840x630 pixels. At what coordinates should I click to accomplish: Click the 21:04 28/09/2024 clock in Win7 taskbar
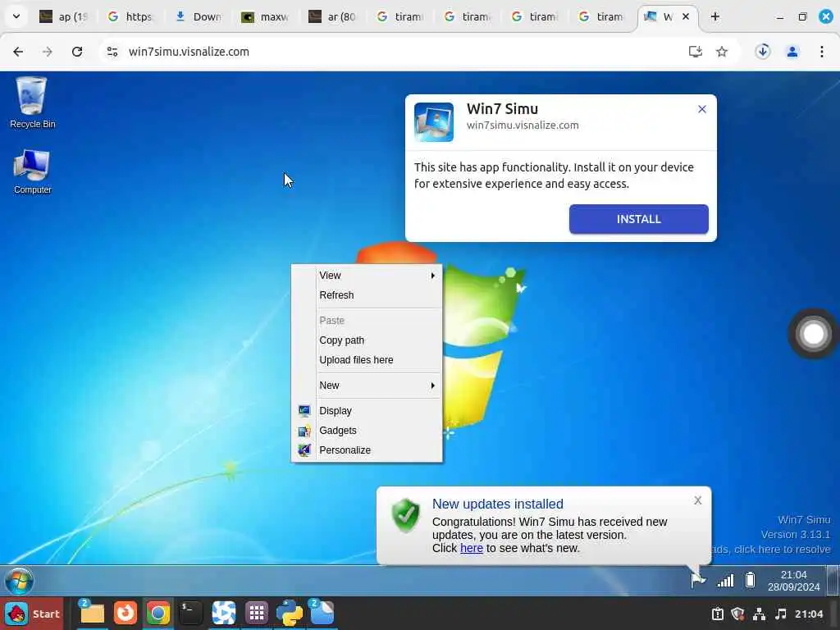point(793,581)
